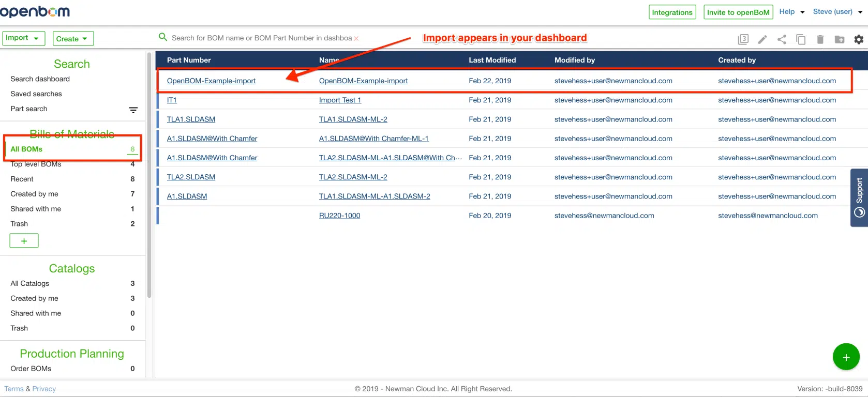Open the Help menu
Screen dimensions: 868x397
[792, 11]
